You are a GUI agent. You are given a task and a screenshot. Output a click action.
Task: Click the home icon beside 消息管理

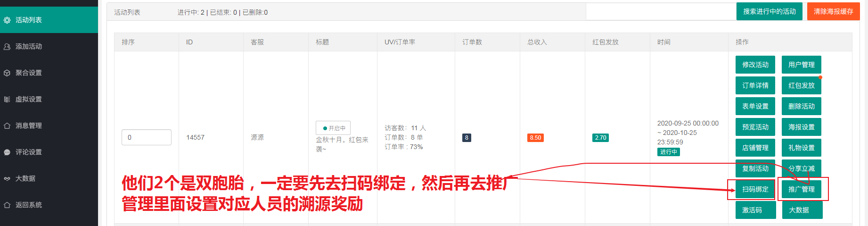point(7,126)
